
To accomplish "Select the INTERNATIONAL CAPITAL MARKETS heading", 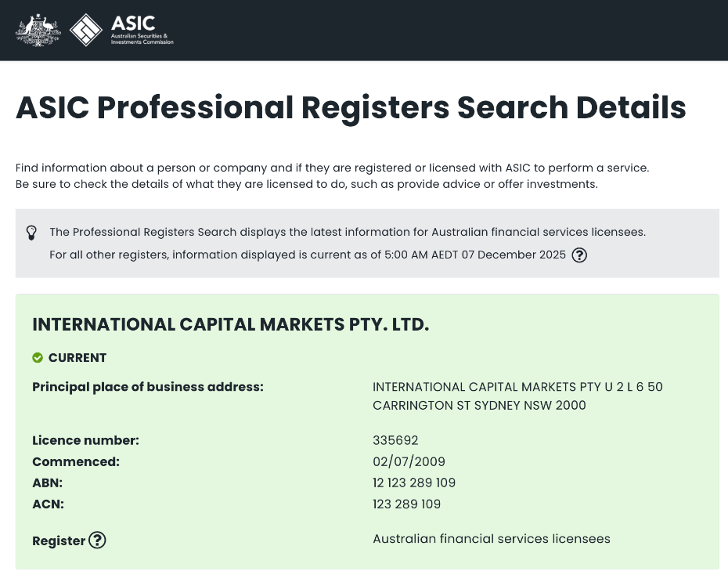I will [230, 324].
